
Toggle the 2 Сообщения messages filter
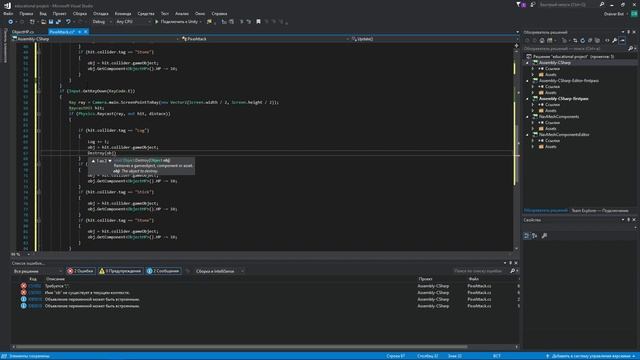(163, 271)
